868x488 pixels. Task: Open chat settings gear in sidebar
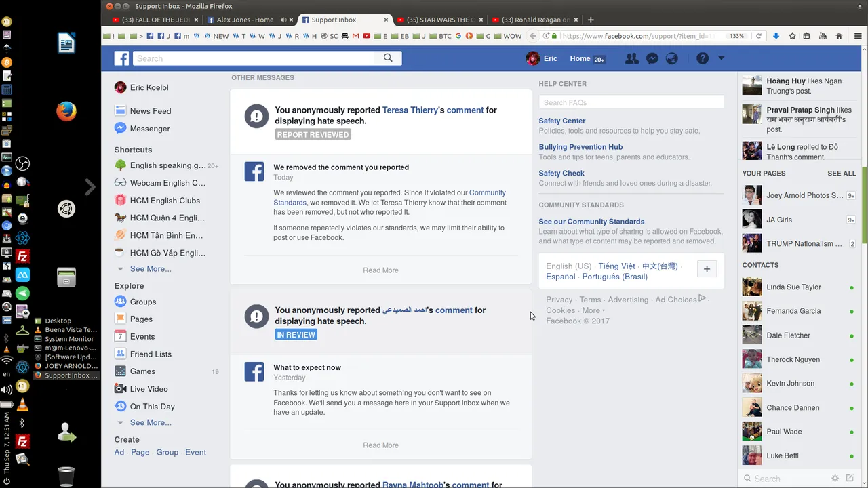(835, 479)
